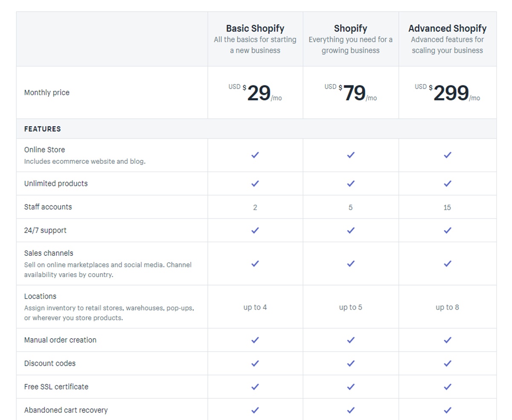This screenshot has width=512, height=420.
Task: Click the Staff accounts row label
Action: pyautogui.click(x=48, y=207)
